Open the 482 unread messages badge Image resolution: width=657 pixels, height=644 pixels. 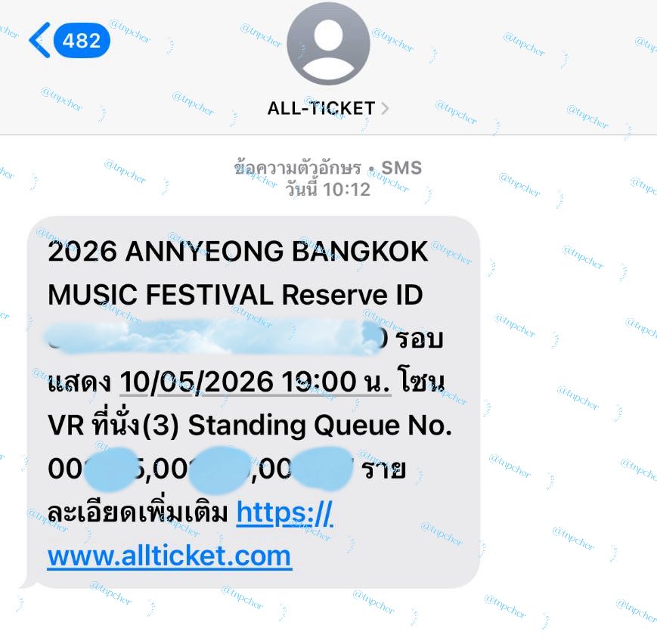[82, 41]
